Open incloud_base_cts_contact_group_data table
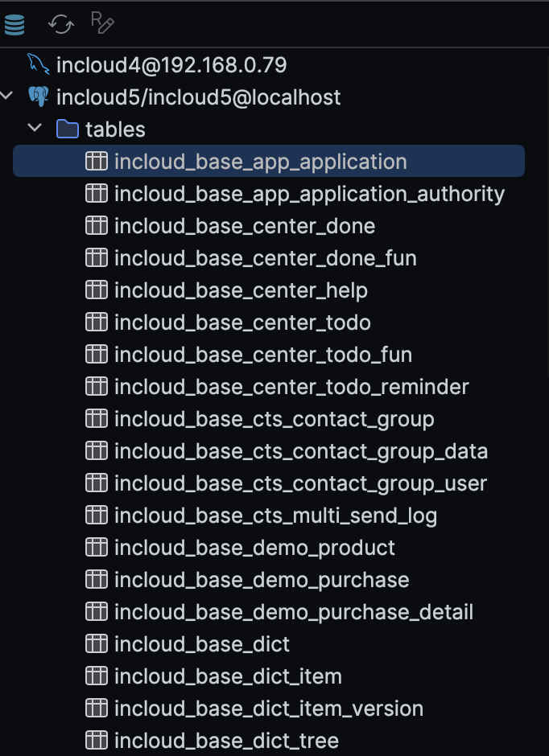 click(x=301, y=451)
